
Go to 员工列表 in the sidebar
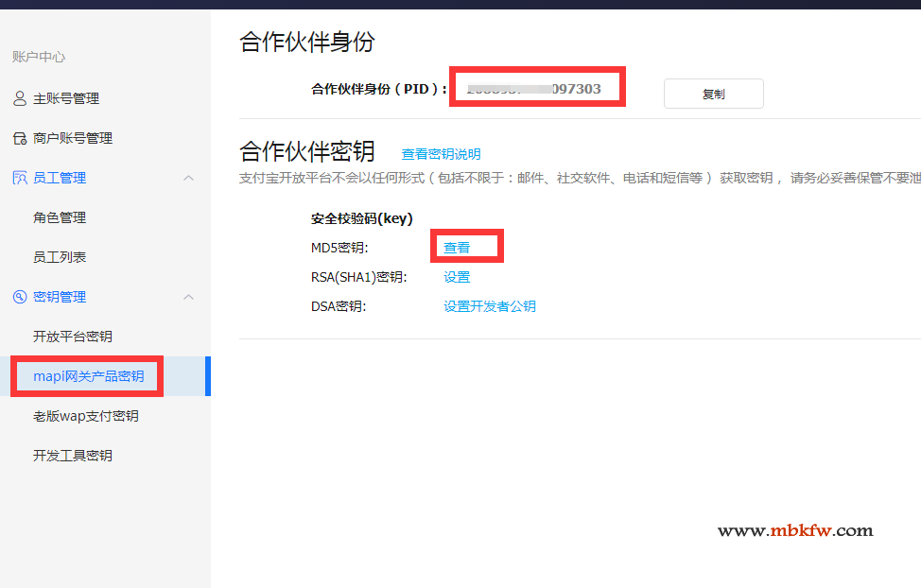tap(60, 257)
